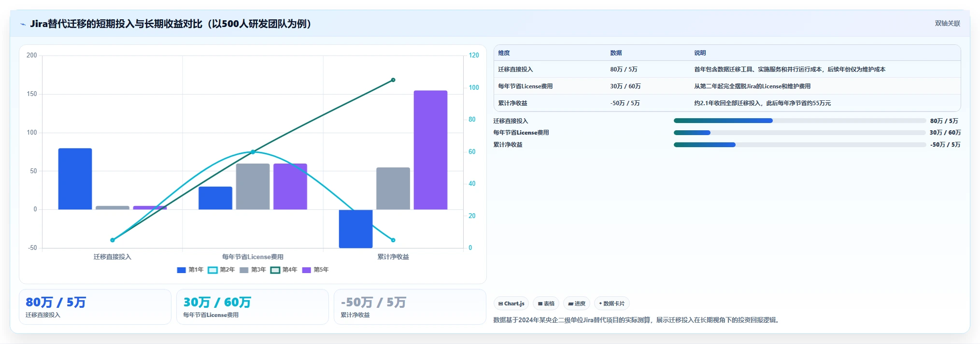This screenshot has width=980, height=344.
Task: Toggle the 第2年 legend item
Action: click(x=221, y=270)
